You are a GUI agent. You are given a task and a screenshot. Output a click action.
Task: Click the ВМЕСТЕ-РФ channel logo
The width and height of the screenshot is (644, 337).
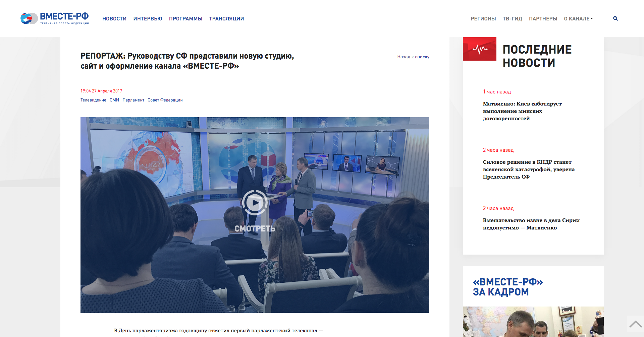55,18
